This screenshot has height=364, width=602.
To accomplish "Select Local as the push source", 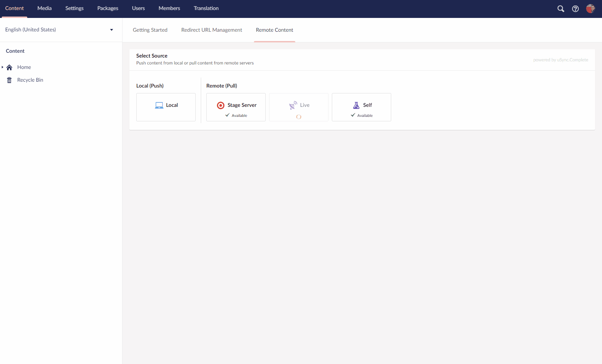I will [166, 107].
